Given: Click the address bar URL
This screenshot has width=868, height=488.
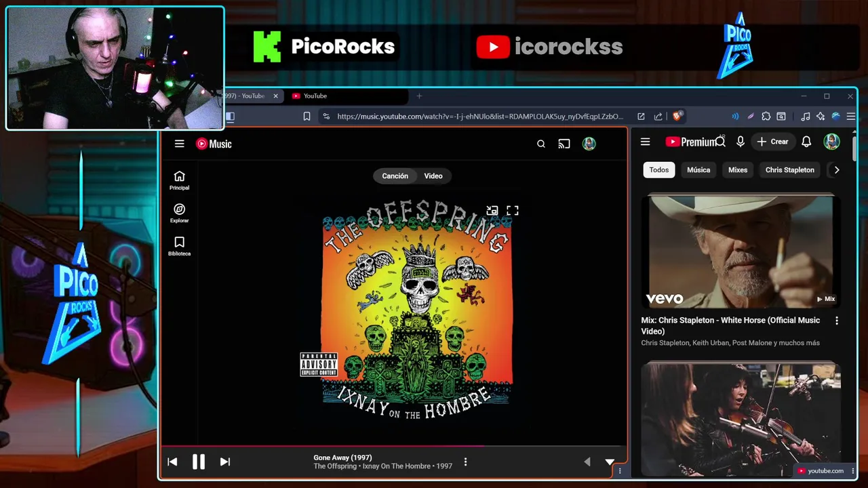Looking at the screenshot, I should [x=479, y=117].
